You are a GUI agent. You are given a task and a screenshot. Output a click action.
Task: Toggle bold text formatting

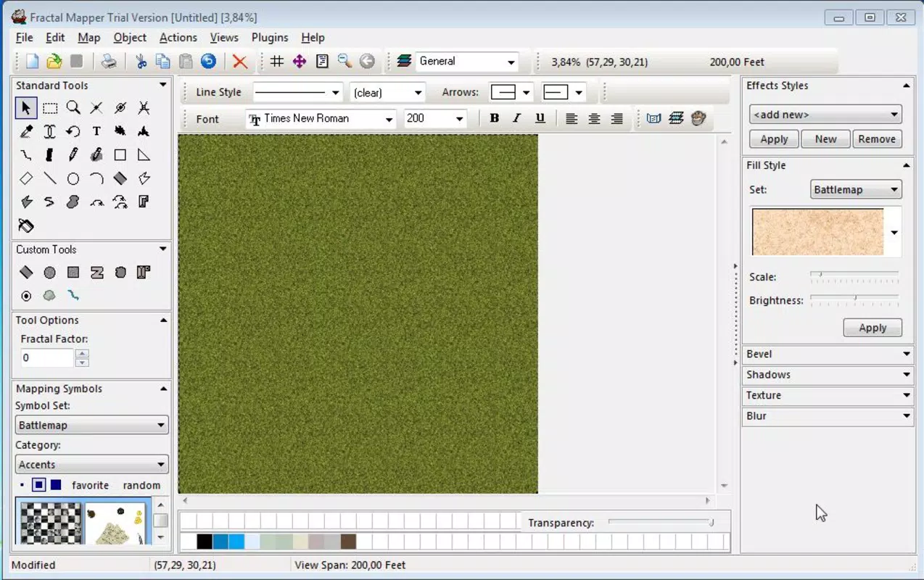pyautogui.click(x=494, y=118)
